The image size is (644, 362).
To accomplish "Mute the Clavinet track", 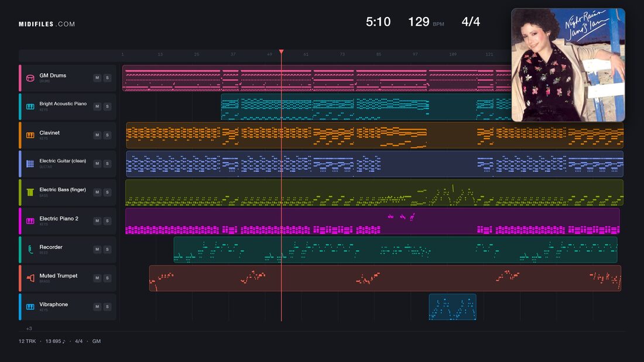I will click(x=97, y=135).
